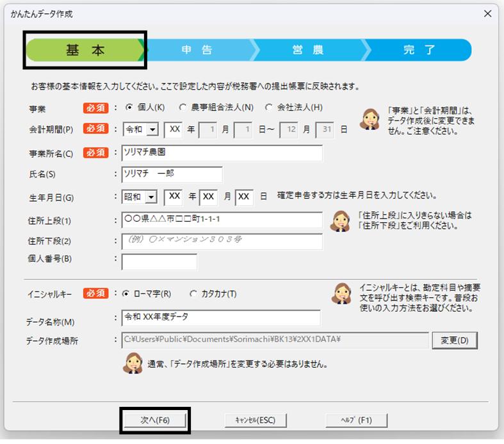This screenshot has width=504, height=444.
Task: Choose カタカナ(T) for the initial key
Action: [193, 293]
